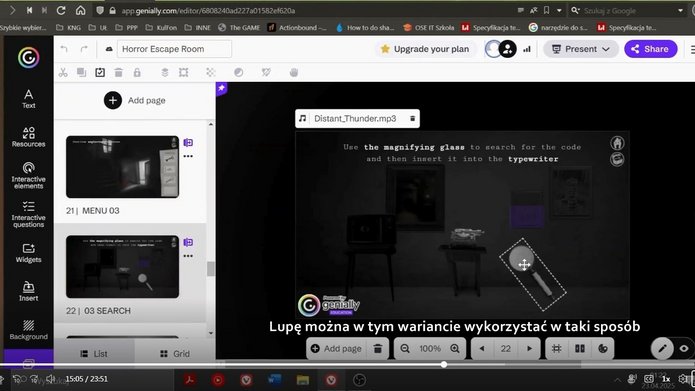Image resolution: width=695 pixels, height=391 pixels.
Task: Switch to preview eye mode
Action: pos(684,348)
